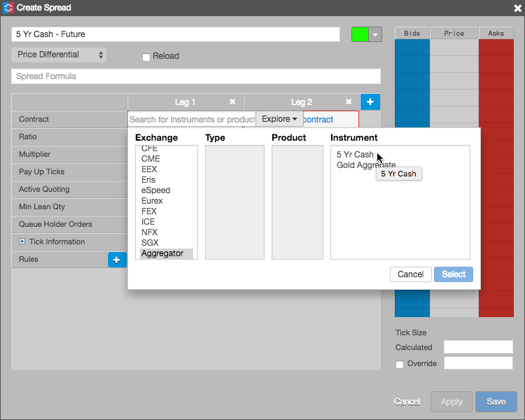Click the Active Quoting row label
Screen dimensions: 525x420
[x=44, y=189]
